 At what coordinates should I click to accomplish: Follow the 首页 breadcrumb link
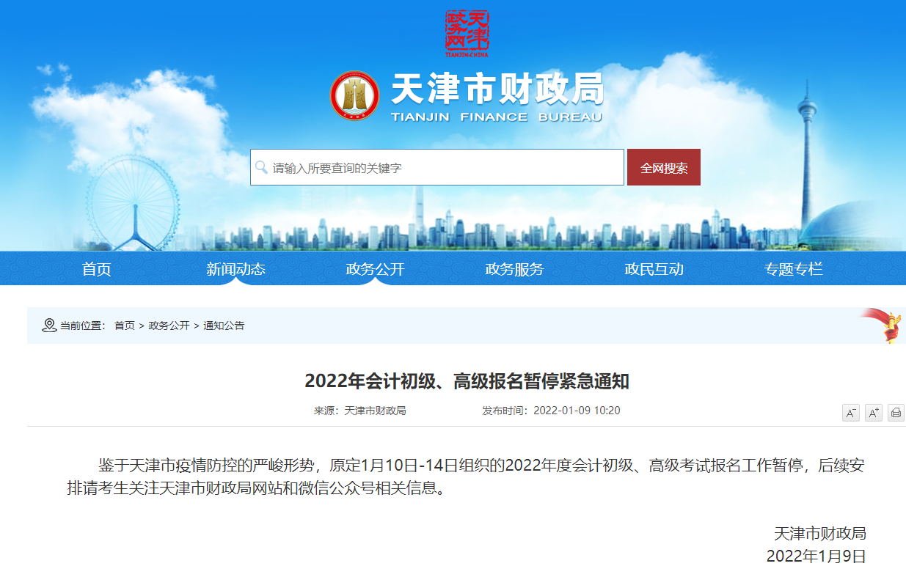(125, 326)
